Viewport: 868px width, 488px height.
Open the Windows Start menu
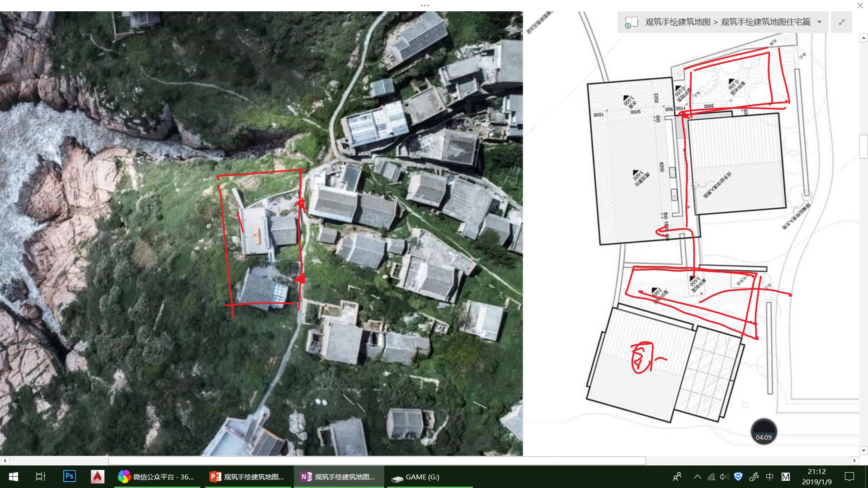14,477
